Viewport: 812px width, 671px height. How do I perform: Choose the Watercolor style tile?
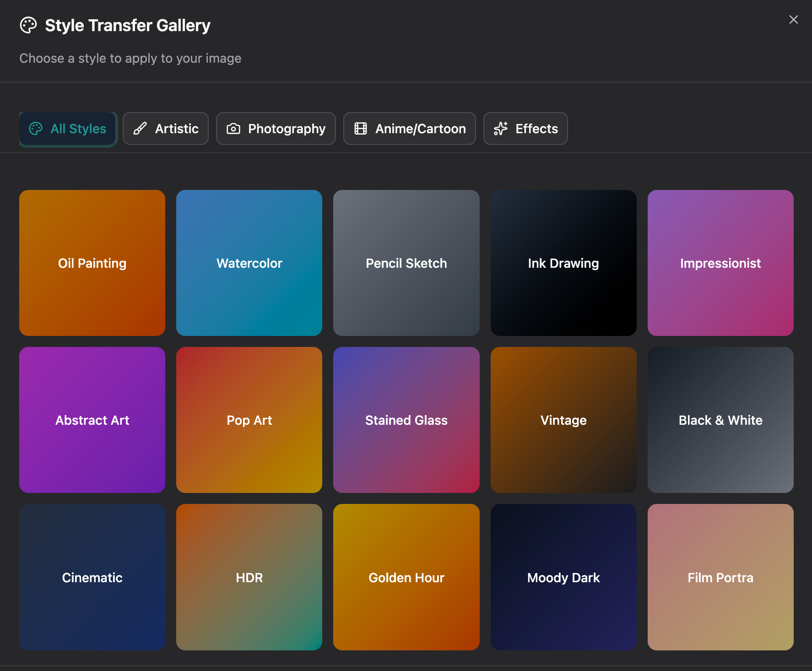point(249,263)
